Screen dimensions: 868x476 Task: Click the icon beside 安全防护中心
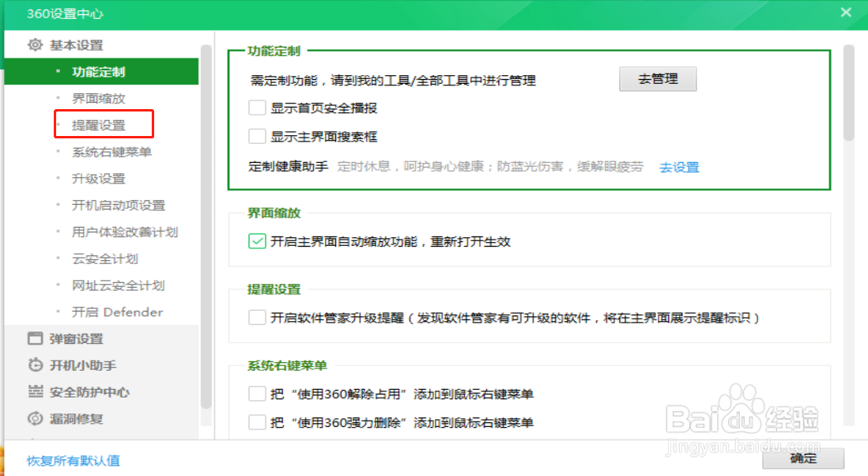click(x=35, y=392)
